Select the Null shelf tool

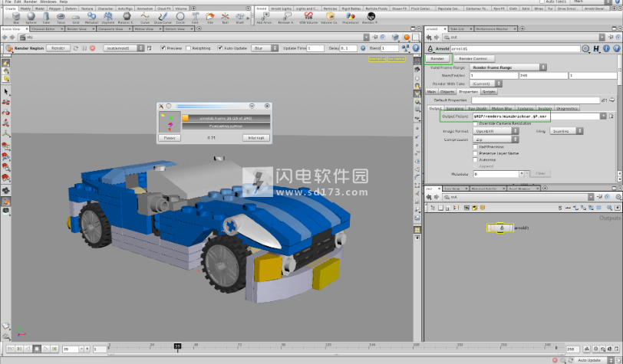(x=226, y=18)
